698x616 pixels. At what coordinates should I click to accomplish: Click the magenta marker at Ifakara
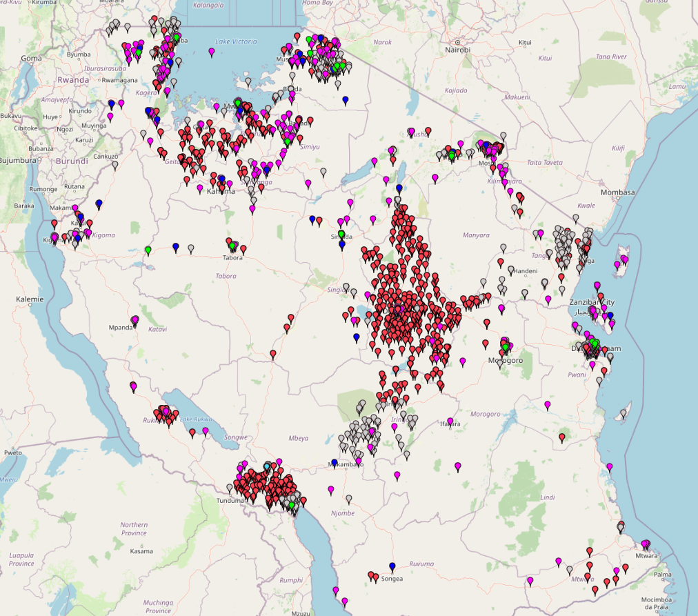click(450, 421)
